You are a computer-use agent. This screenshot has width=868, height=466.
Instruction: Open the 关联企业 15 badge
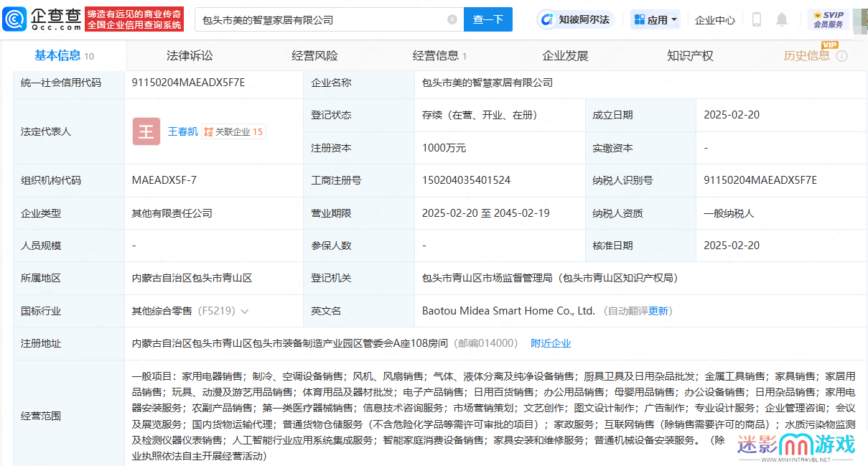tap(234, 131)
